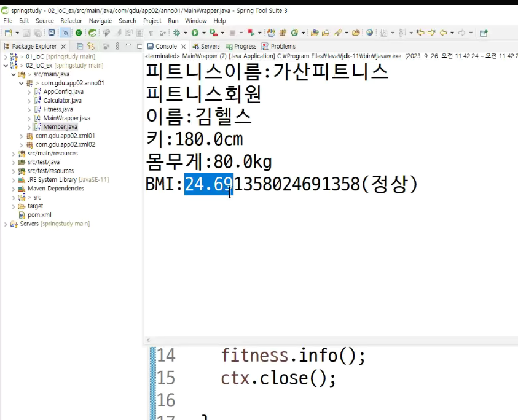This screenshot has height=420, width=518.
Task: Open the Source menu
Action: pyautogui.click(x=45, y=21)
